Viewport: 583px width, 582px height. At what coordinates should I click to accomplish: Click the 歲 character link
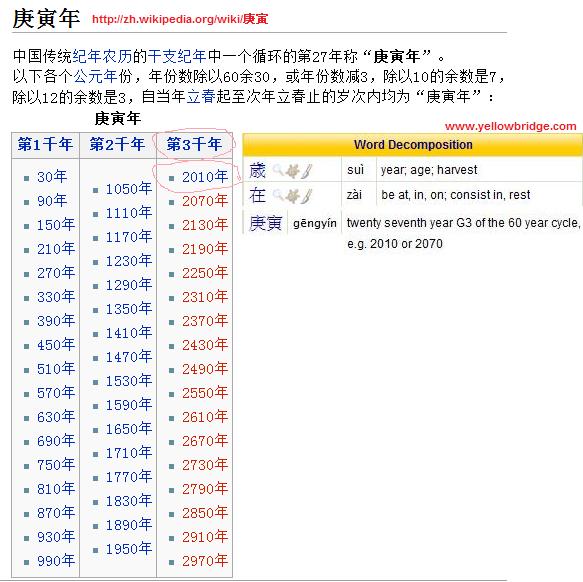pos(257,170)
